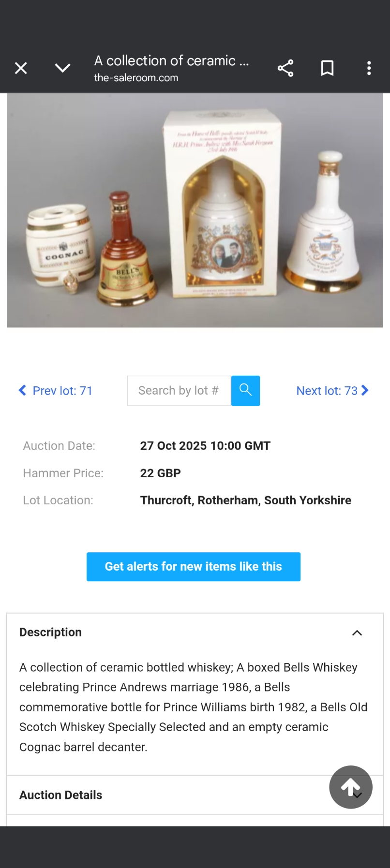Tap the Auction Details heading label
Screen dimensions: 390x868
[x=61, y=795]
